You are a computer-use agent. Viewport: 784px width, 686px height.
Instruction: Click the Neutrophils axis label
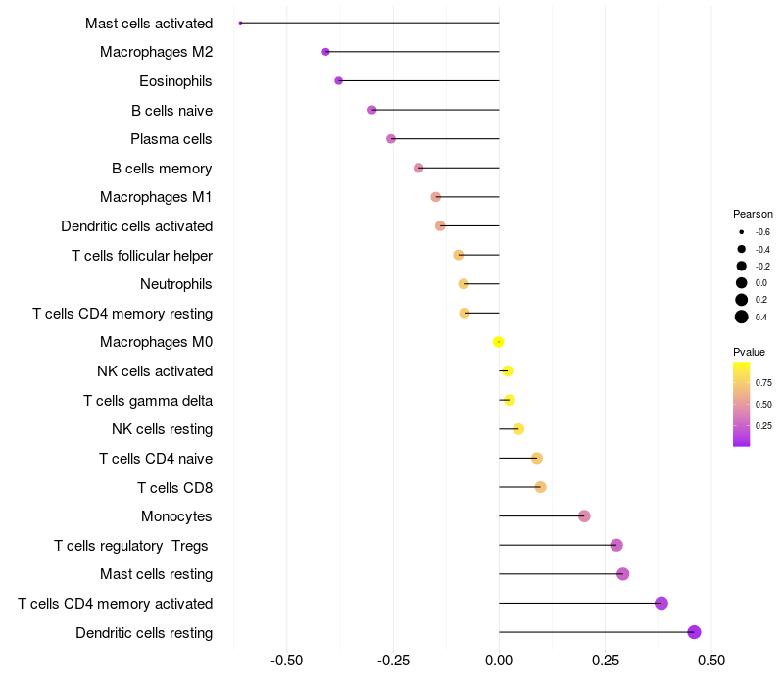176,284
